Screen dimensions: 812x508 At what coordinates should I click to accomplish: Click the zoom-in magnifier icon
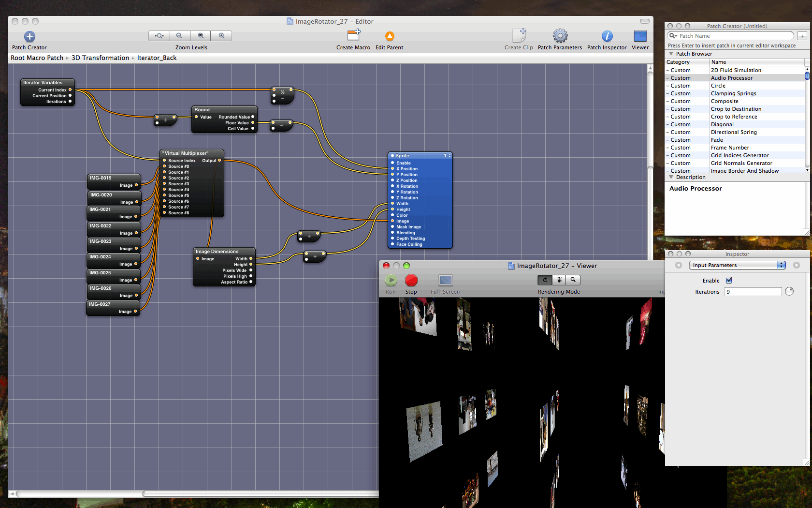coord(221,36)
